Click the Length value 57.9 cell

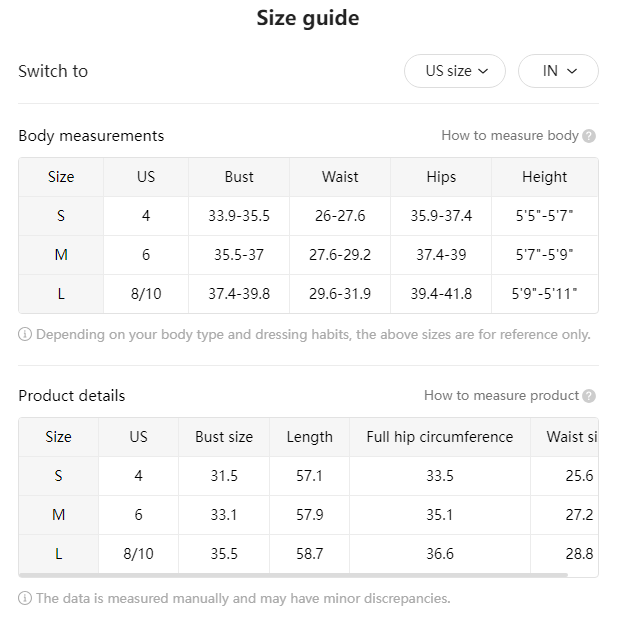pos(310,515)
